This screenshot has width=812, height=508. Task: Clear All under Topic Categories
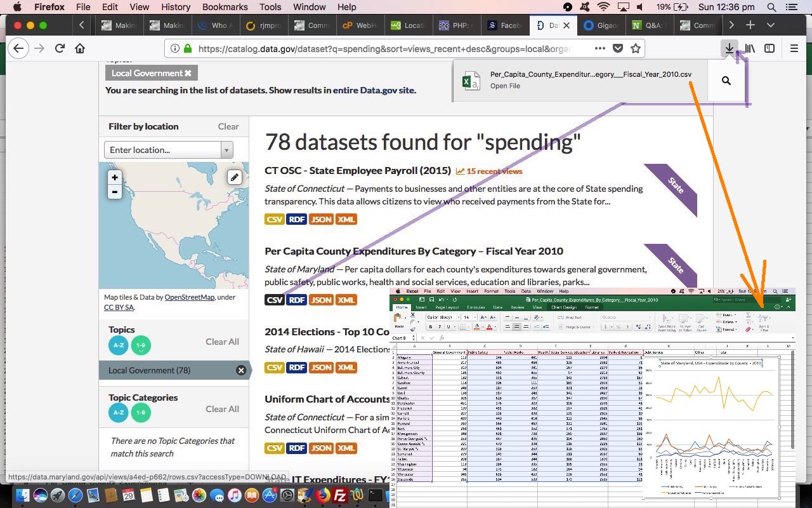[222, 409]
